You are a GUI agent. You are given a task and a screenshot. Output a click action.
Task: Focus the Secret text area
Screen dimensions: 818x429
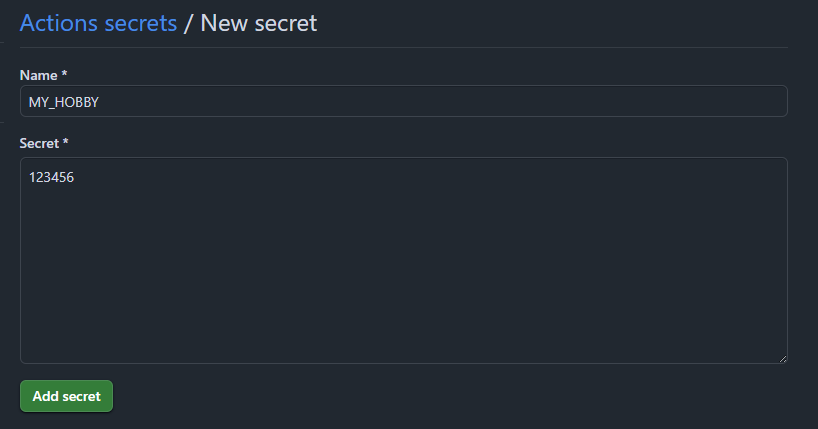(403, 260)
